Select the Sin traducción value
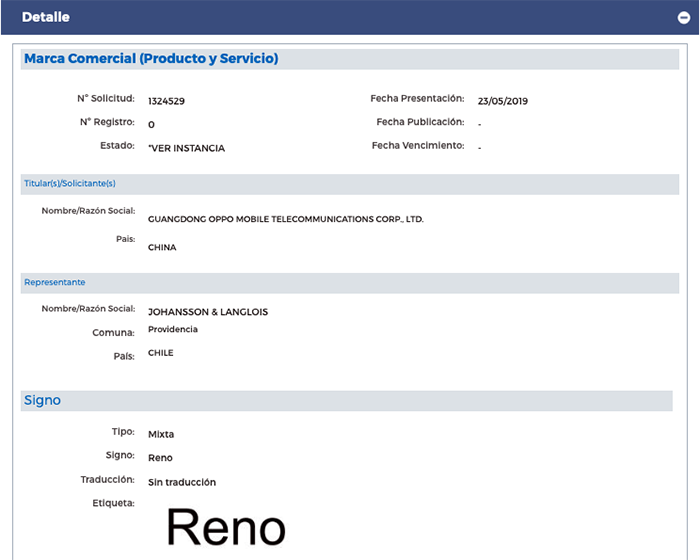700x560 pixels. (182, 482)
